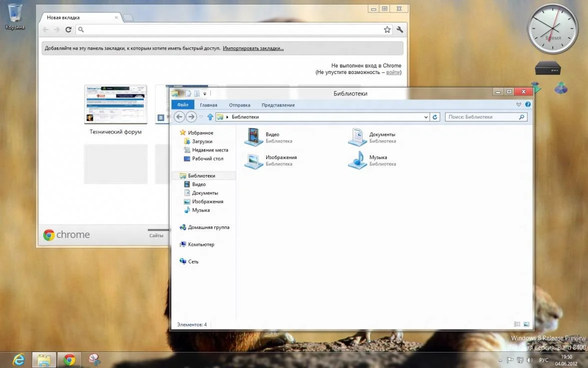The image size is (588, 368).
Task: Click the Chrome taskbar button
Action: (69, 359)
